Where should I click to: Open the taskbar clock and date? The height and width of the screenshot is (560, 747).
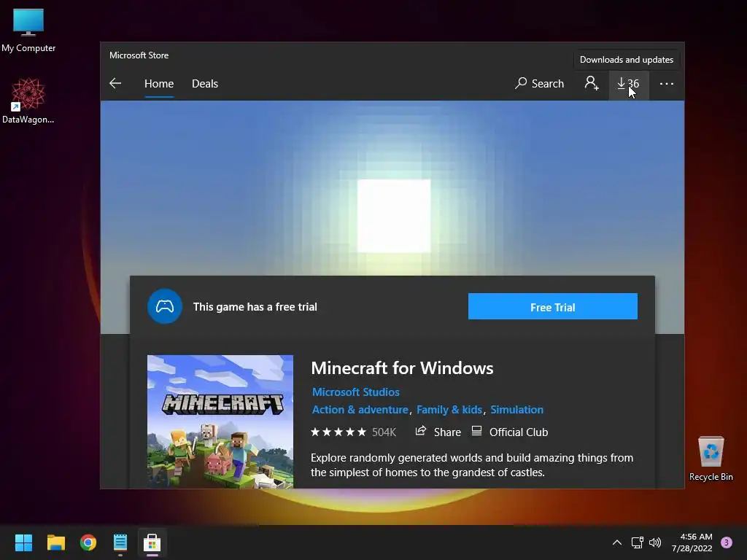tap(692, 542)
